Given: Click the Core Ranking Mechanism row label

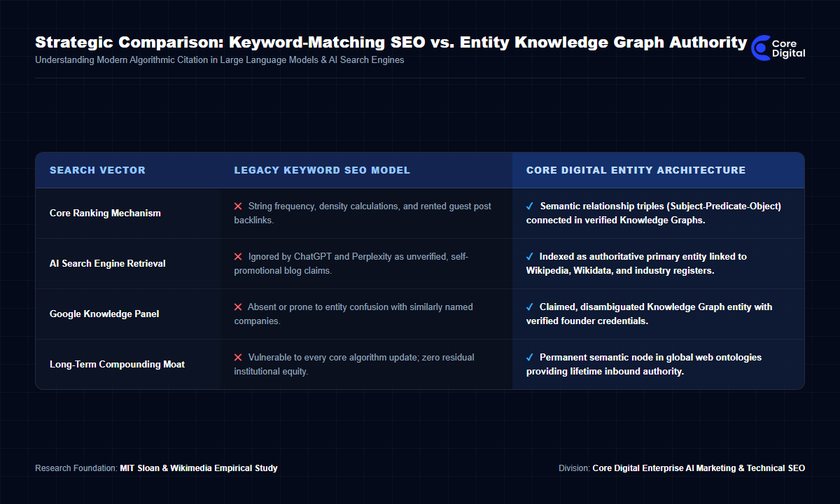Looking at the screenshot, I should pyautogui.click(x=105, y=213).
